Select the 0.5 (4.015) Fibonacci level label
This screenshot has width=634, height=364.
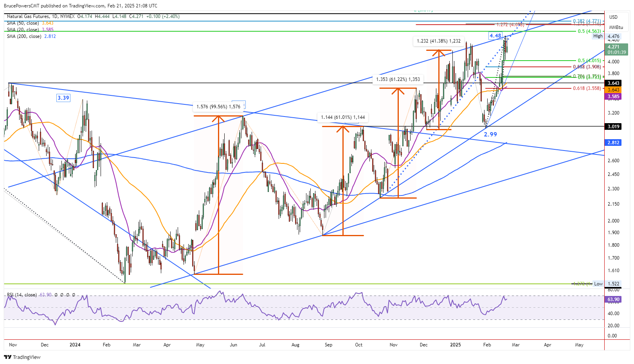tap(589, 61)
